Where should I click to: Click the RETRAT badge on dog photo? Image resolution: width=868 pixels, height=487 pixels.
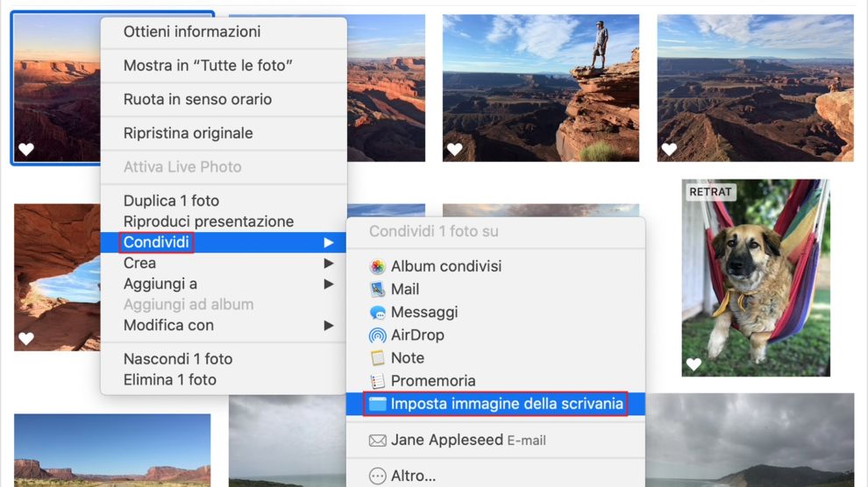[711, 193]
